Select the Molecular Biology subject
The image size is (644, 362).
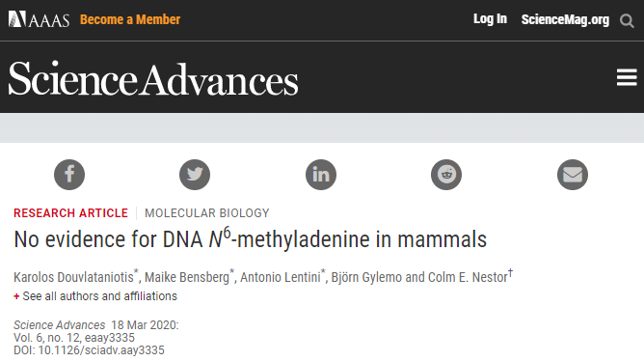(x=207, y=213)
